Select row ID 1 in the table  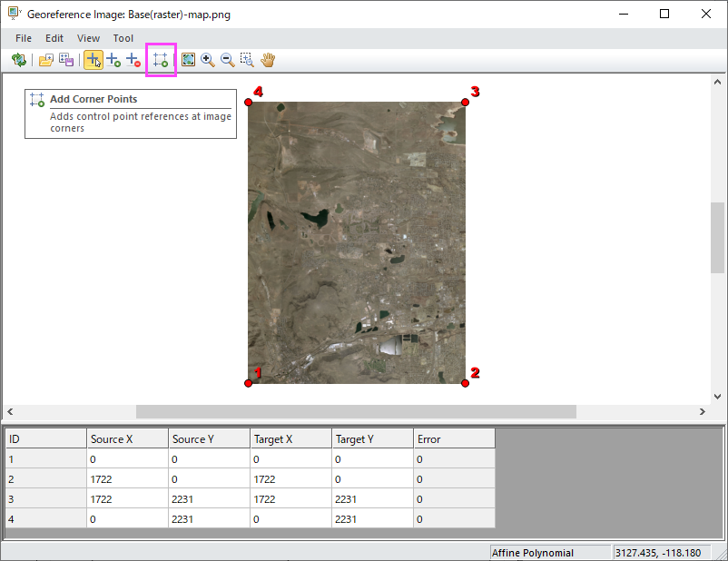click(46, 459)
